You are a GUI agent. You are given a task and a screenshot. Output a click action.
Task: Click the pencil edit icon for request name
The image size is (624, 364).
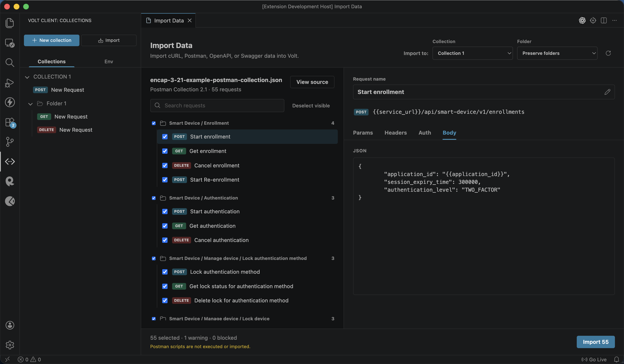[607, 92]
